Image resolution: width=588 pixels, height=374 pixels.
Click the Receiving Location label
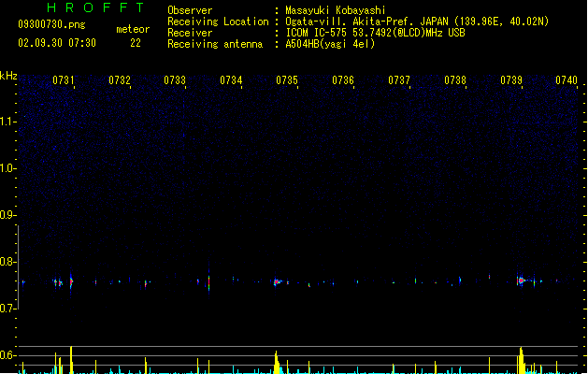click(x=218, y=22)
